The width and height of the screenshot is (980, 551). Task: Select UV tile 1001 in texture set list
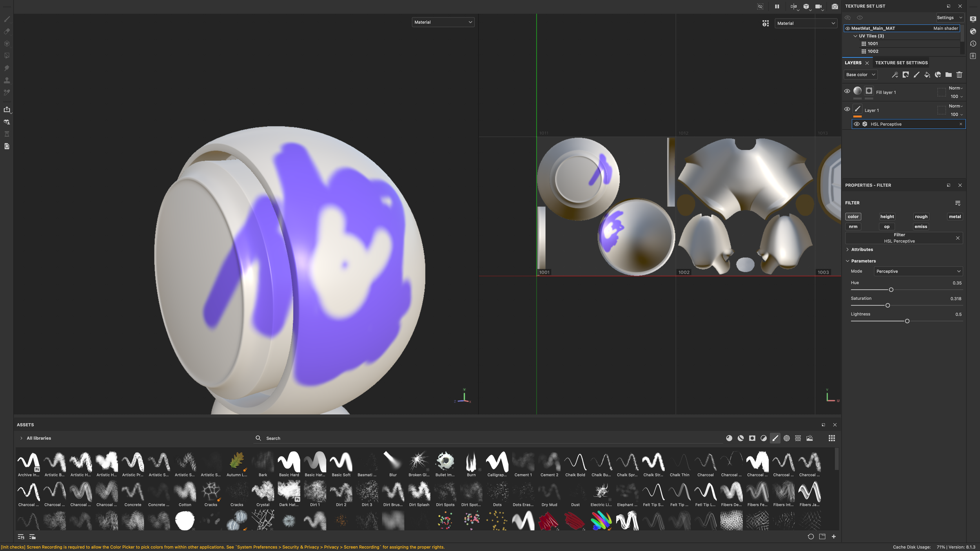pos(873,44)
